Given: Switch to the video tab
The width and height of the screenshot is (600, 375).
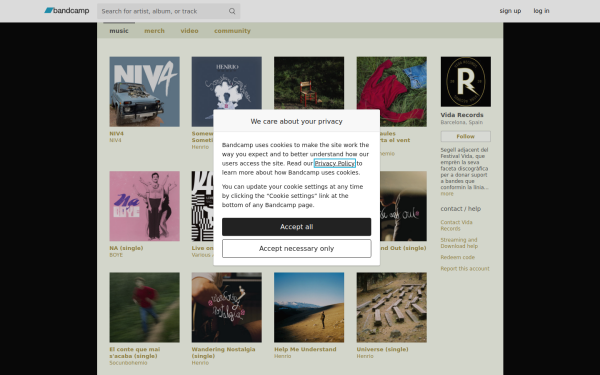Looking at the screenshot, I should coord(189,31).
